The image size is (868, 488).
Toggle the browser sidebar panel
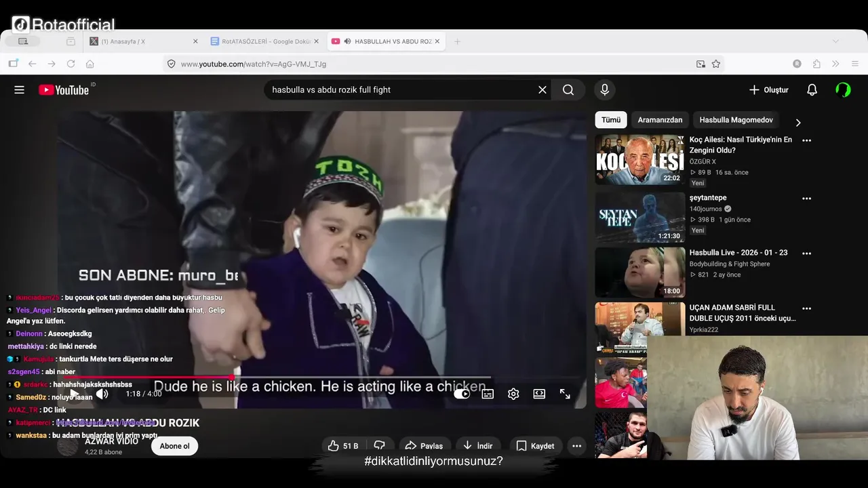point(13,64)
